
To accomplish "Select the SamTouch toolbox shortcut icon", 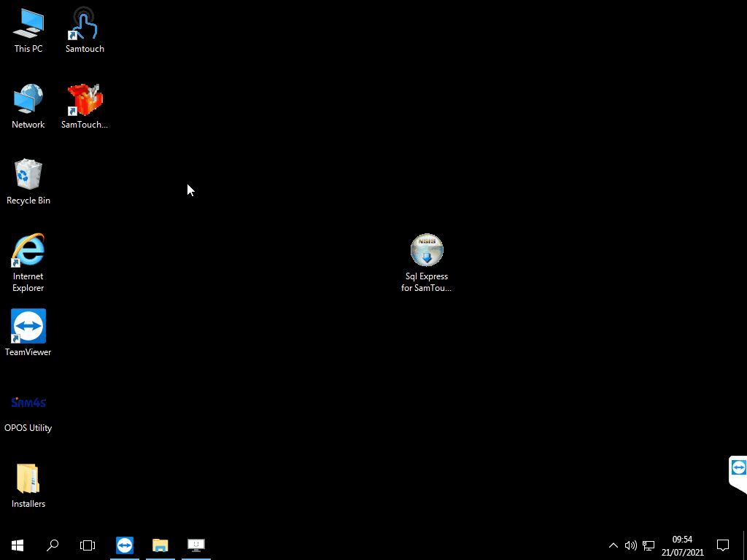I will pos(85,106).
